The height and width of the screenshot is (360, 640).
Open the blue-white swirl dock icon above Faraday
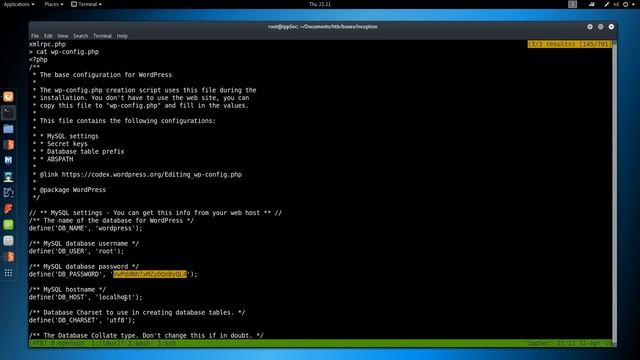click(x=8, y=193)
